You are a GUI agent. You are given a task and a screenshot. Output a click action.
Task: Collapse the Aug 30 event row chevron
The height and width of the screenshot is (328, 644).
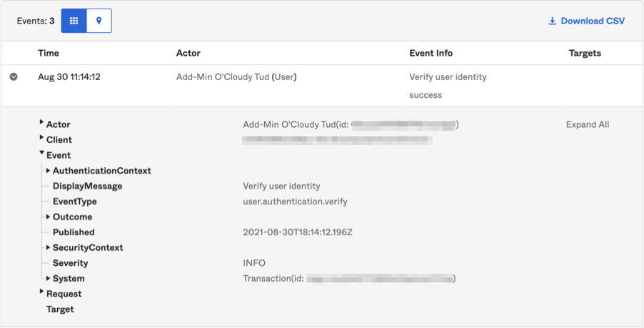[x=14, y=77]
